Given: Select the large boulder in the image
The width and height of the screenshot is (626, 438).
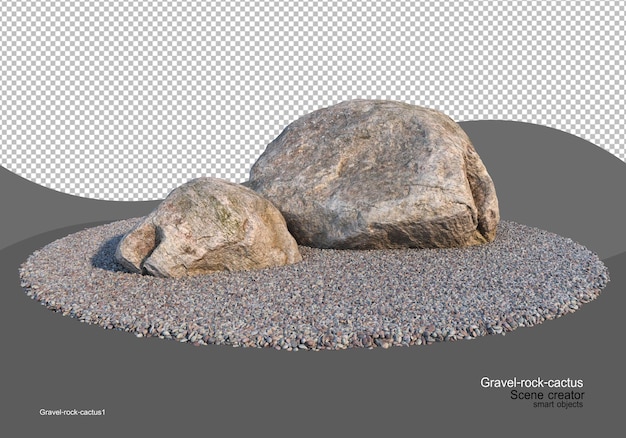Looking at the screenshot, I should click(x=373, y=176).
